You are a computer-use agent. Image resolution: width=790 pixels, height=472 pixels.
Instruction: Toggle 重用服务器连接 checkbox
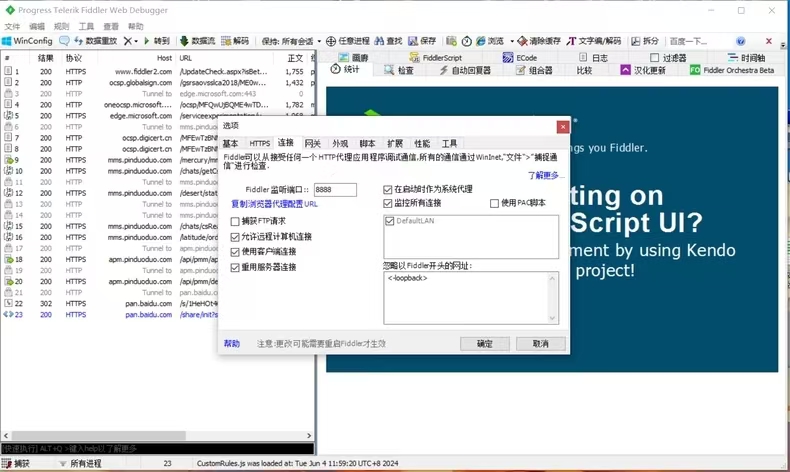pyautogui.click(x=235, y=267)
